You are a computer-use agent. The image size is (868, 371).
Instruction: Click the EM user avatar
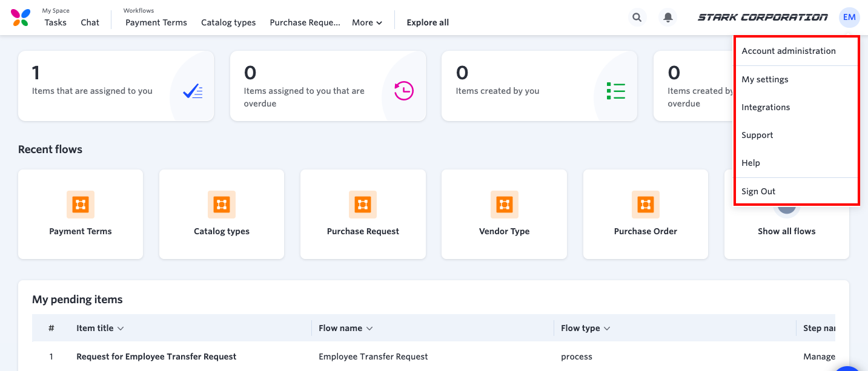(849, 18)
